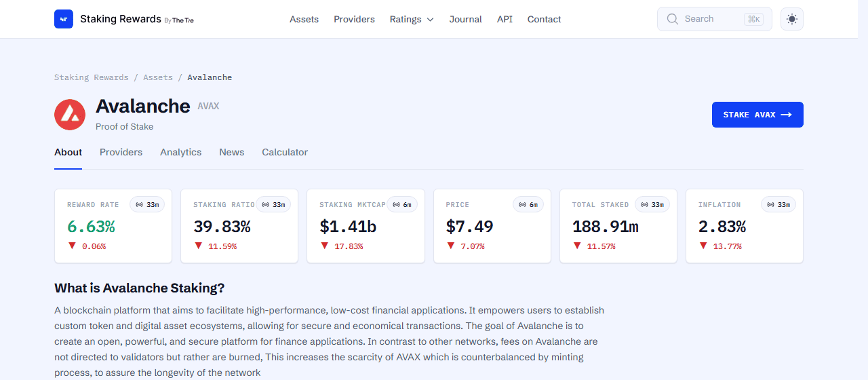Open the Providers nav item in header
The image size is (868, 380).
tap(354, 19)
